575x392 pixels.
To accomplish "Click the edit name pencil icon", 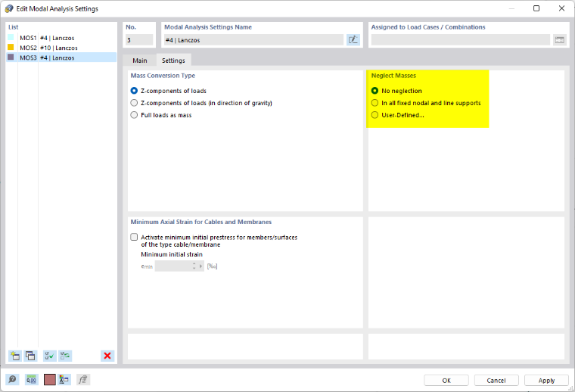I will [x=353, y=40].
